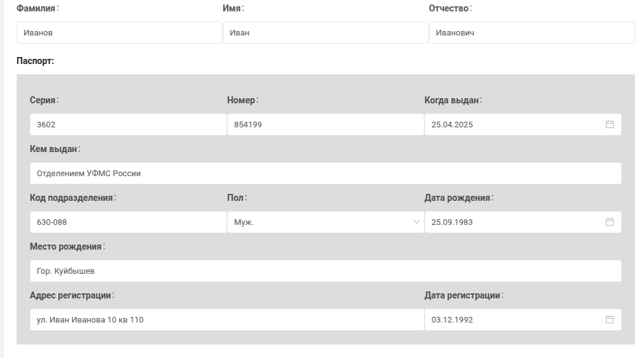Click the Пол field label
The width and height of the screenshot is (644, 358).
[x=237, y=198]
